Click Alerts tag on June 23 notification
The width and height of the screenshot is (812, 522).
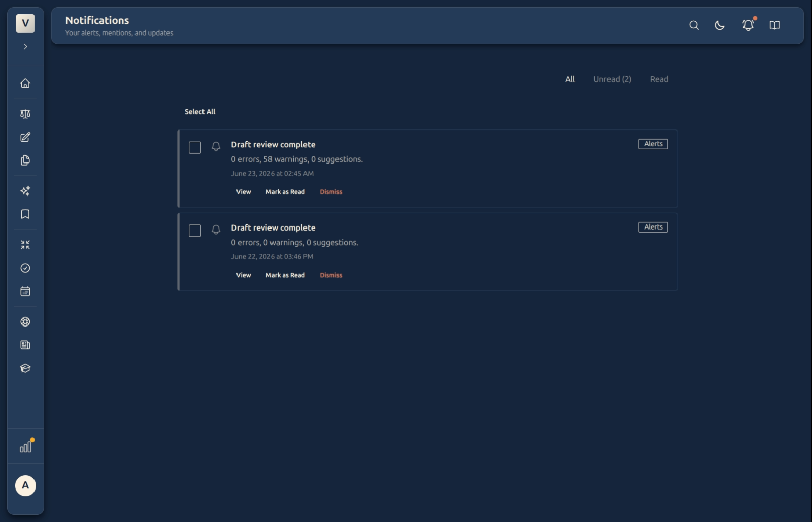[x=653, y=144]
